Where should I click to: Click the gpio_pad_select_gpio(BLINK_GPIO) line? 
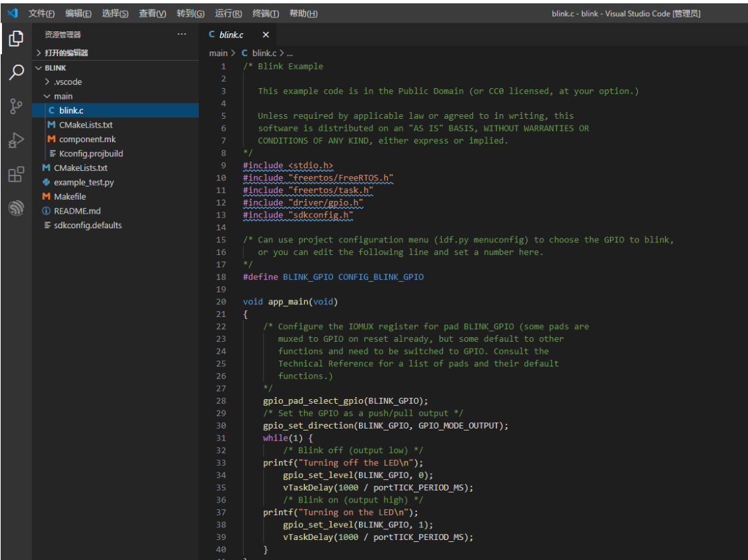tap(346, 400)
